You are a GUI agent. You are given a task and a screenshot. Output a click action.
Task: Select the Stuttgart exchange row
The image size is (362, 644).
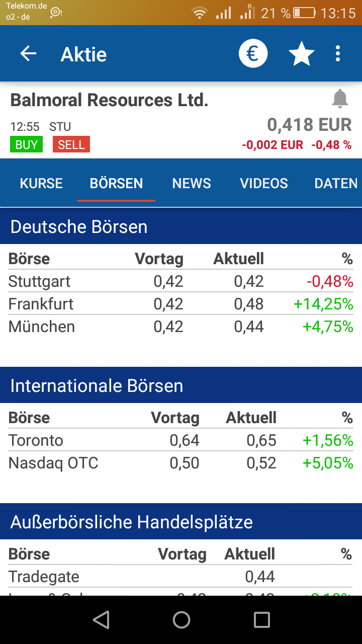(x=181, y=281)
